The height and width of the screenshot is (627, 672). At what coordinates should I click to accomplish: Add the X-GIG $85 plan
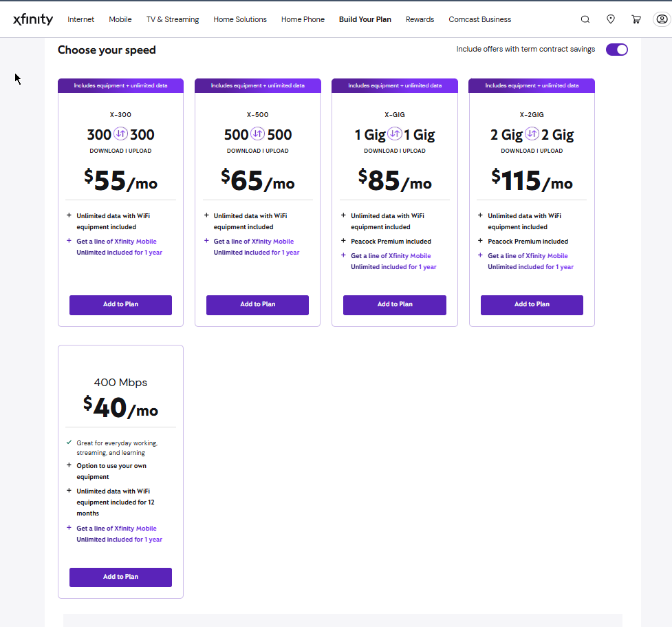point(395,305)
